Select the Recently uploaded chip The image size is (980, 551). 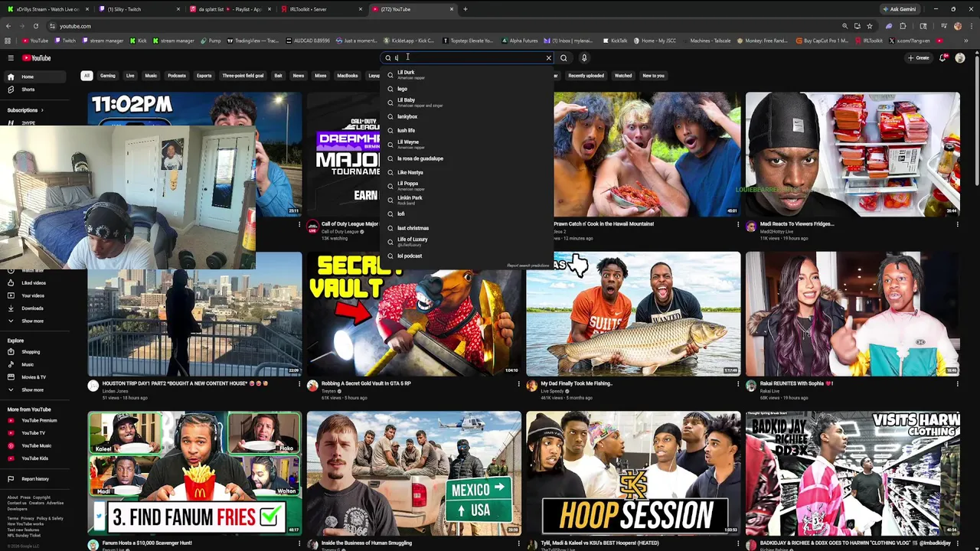586,76
